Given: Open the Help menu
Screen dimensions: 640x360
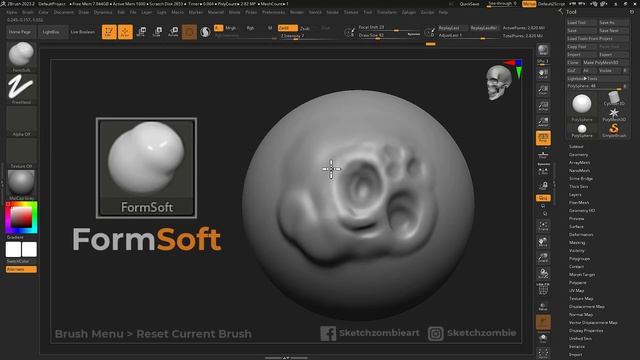Looking at the screenshot, I should point(443,12).
